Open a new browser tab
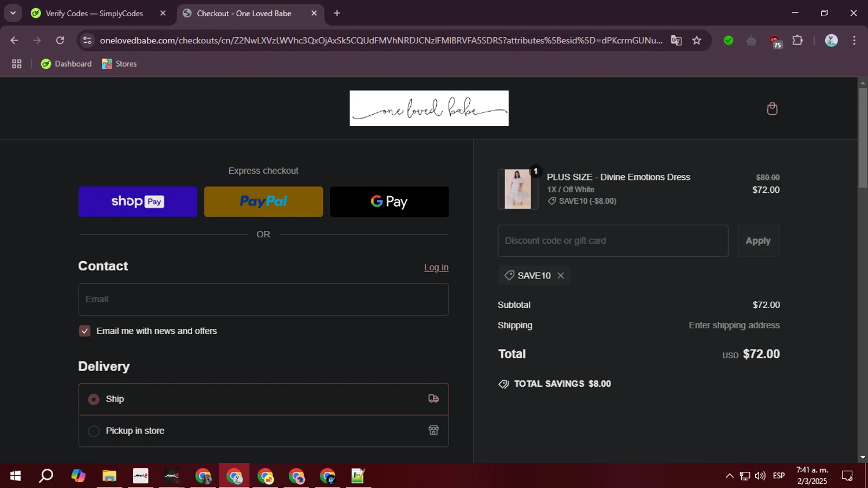Screen dimensions: 868x488 (337, 13)
